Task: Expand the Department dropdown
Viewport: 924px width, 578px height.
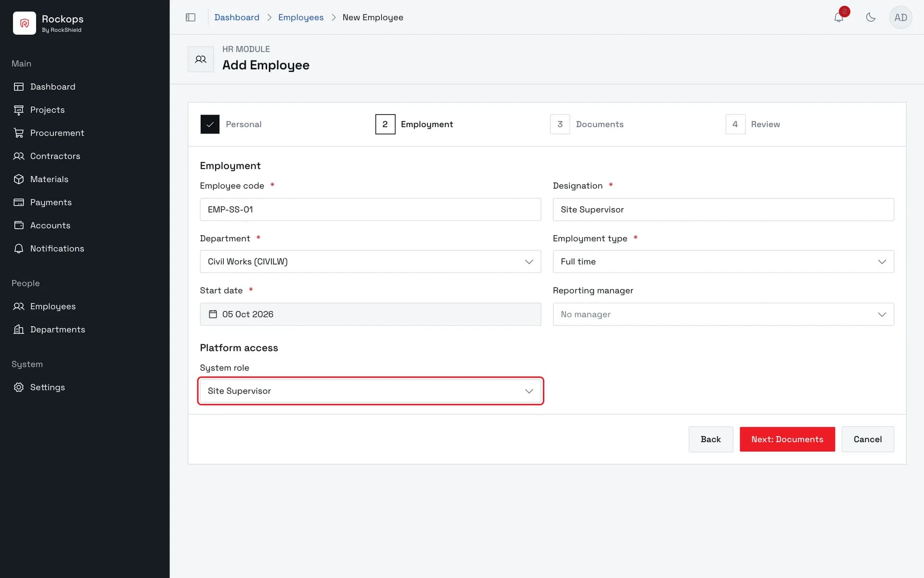Action: [x=371, y=262]
